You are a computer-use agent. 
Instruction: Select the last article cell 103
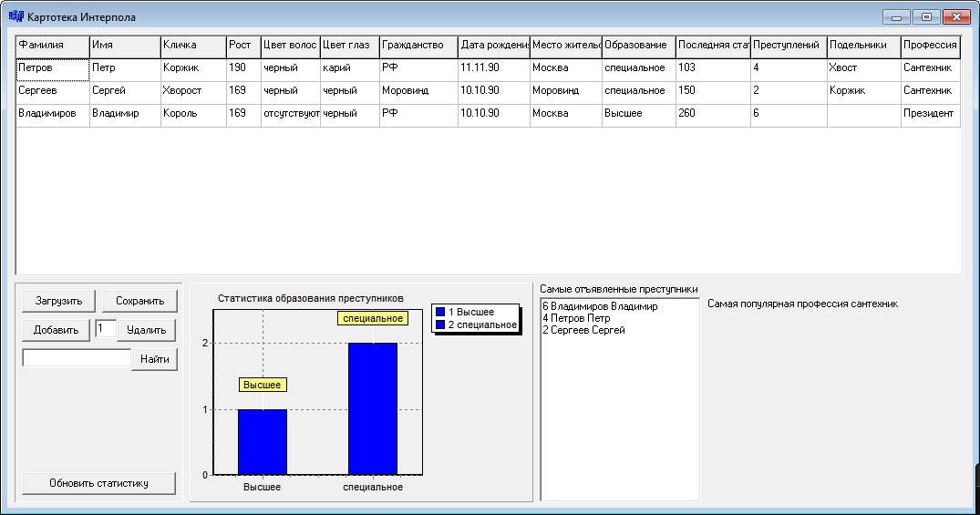coord(713,70)
